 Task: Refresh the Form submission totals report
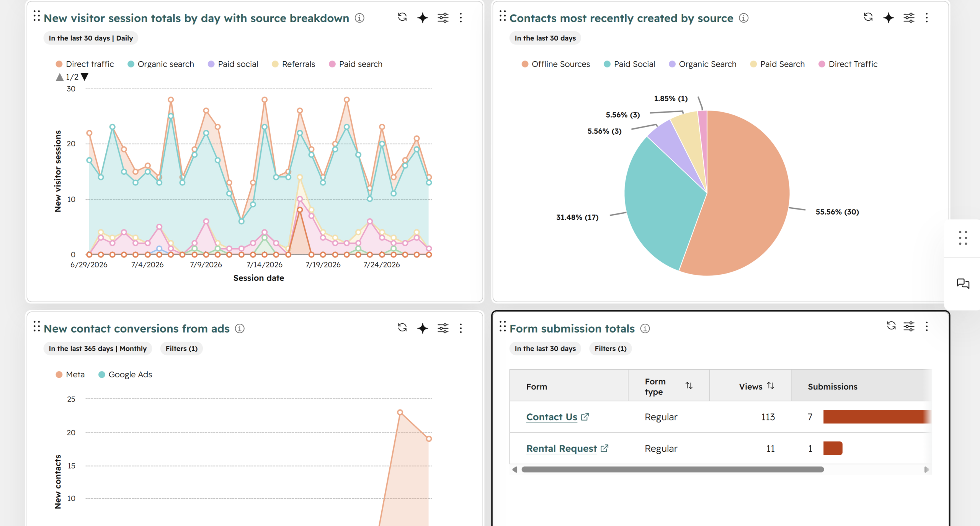(x=891, y=326)
